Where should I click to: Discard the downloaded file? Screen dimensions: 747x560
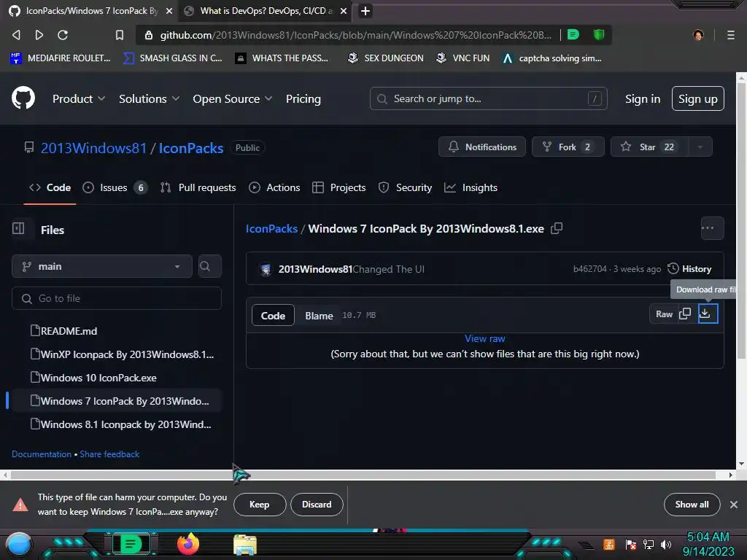pos(317,505)
